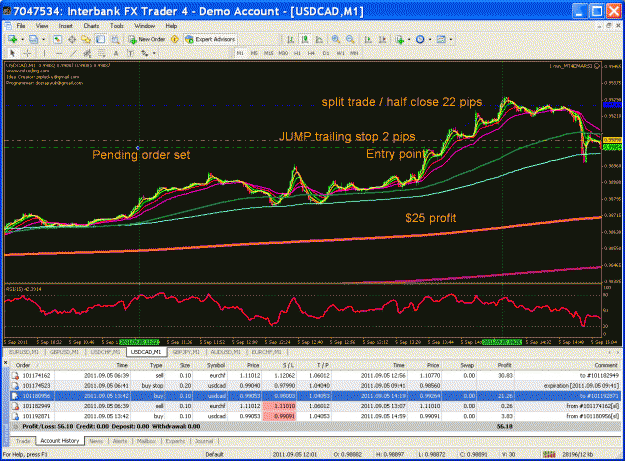Switch to line chart mode
Image resolution: width=625 pixels, height=461 pixels.
pyautogui.click(x=319, y=39)
